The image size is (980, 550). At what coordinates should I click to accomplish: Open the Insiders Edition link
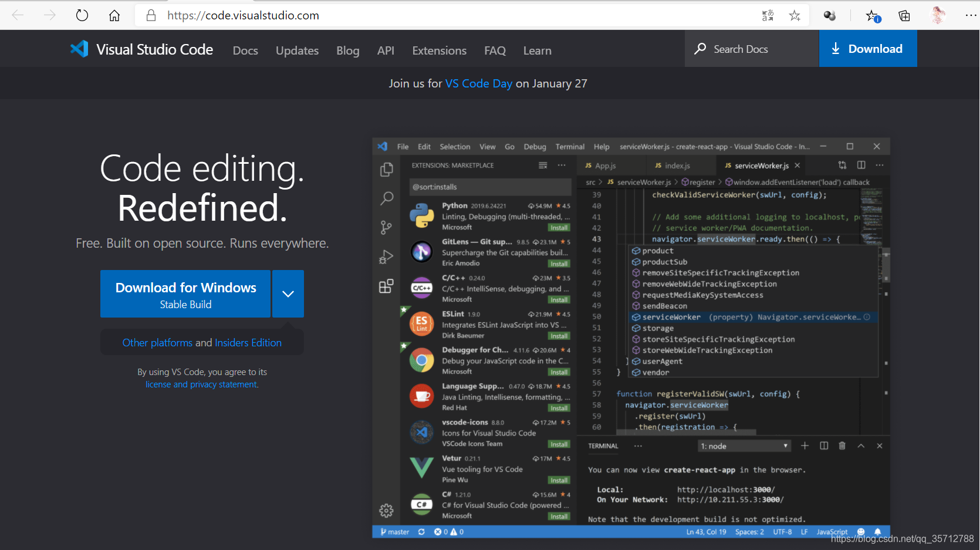pos(248,343)
